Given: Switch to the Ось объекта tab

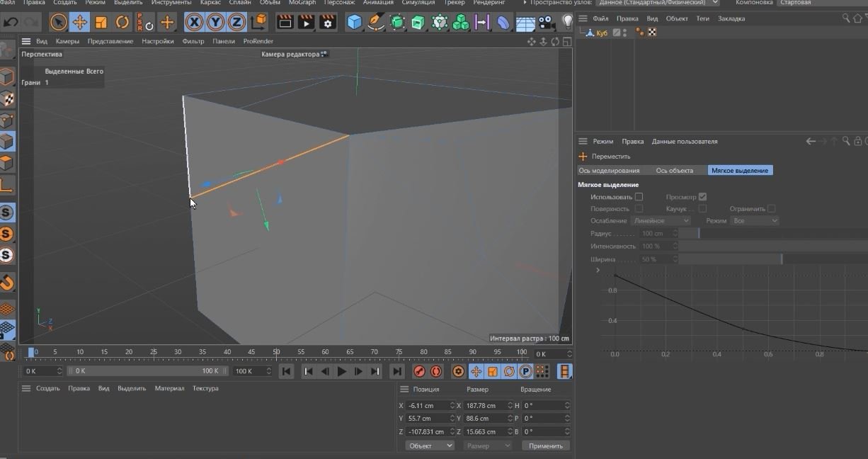Looking at the screenshot, I should [674, 171].
